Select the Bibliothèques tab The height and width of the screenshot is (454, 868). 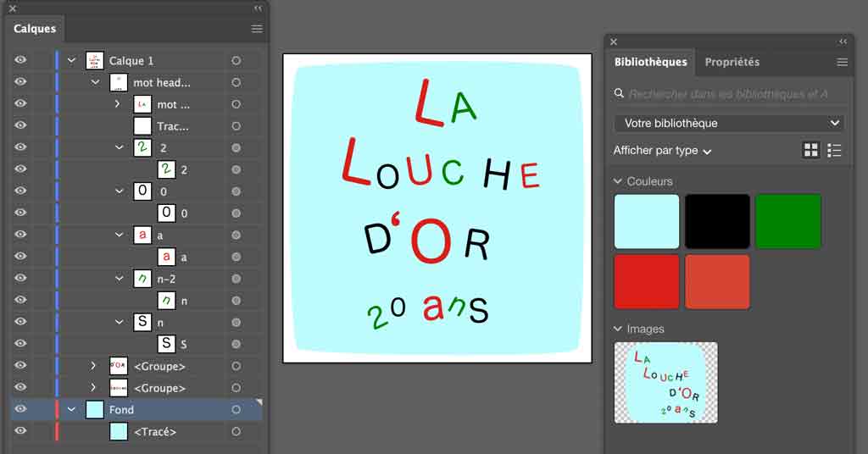click(650, 62)
